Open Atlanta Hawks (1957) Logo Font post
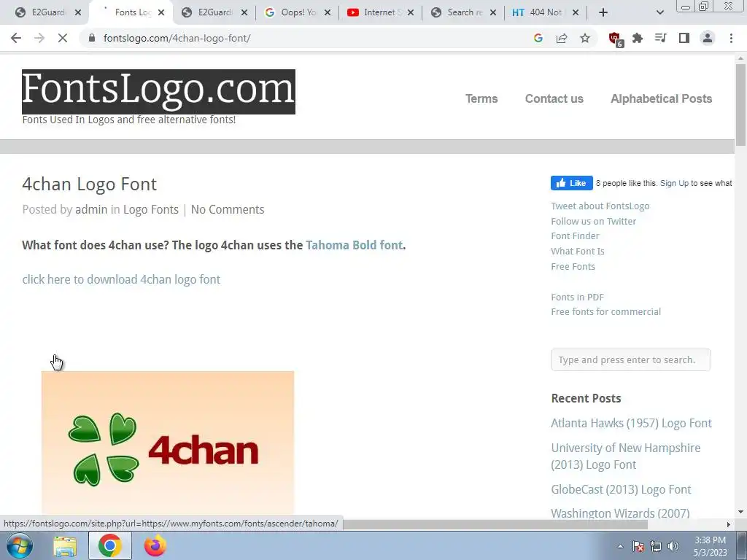This screenshot has height=560, width=747. coord(631,424)
